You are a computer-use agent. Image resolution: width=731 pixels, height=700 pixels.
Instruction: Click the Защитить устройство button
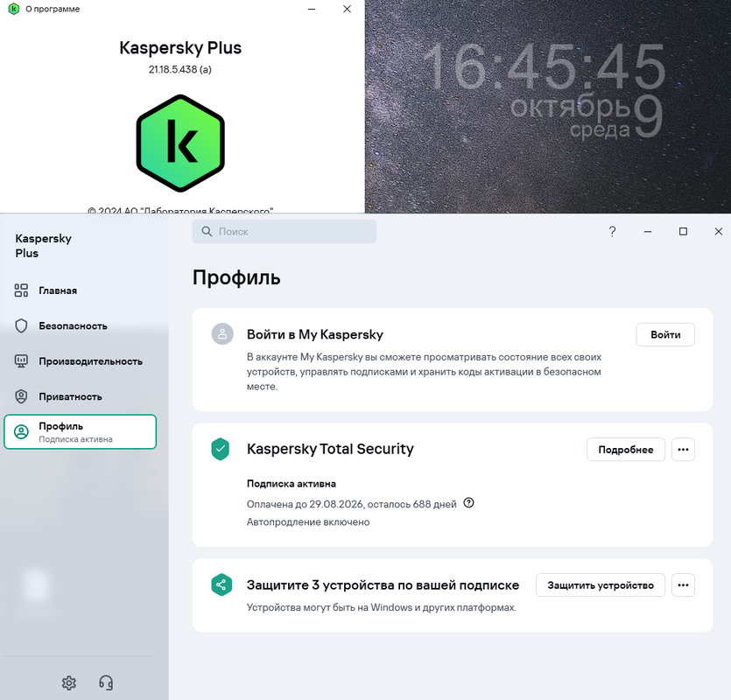point(601,585)
